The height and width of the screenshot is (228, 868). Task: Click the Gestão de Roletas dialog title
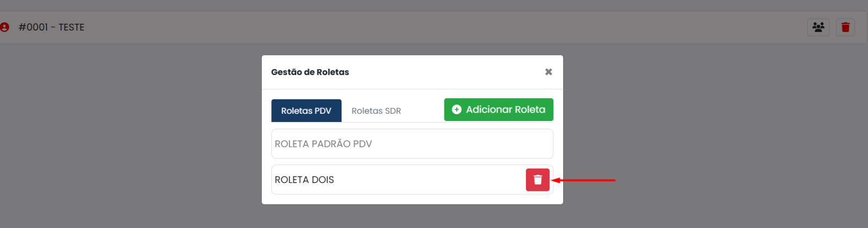click(x=310, y=72)
